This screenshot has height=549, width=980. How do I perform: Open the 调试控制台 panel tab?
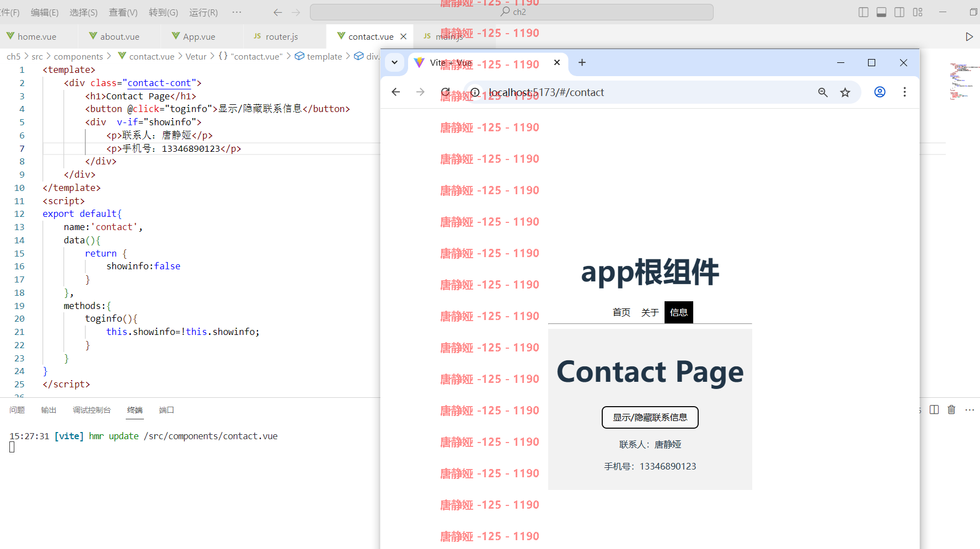pyautogui.click(x=92, y=410)
